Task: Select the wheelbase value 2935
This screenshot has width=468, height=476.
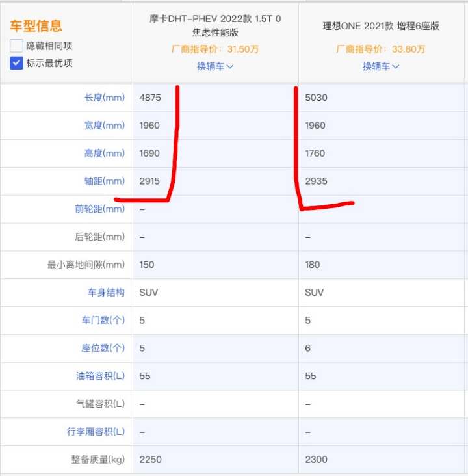Action: (317, 181)
